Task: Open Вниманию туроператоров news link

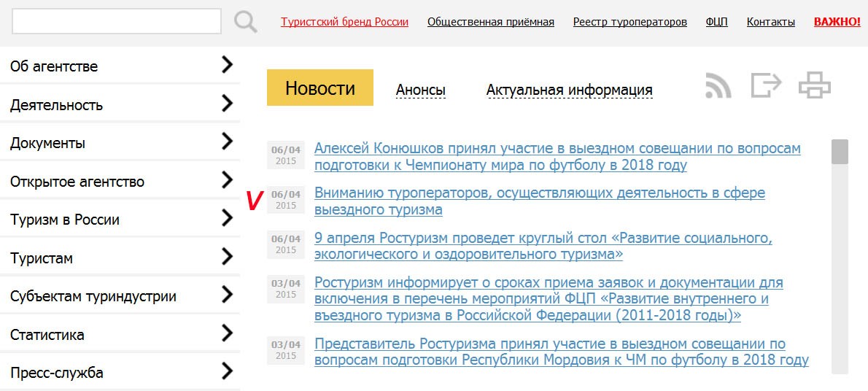Action: click(x=540, y=201)
